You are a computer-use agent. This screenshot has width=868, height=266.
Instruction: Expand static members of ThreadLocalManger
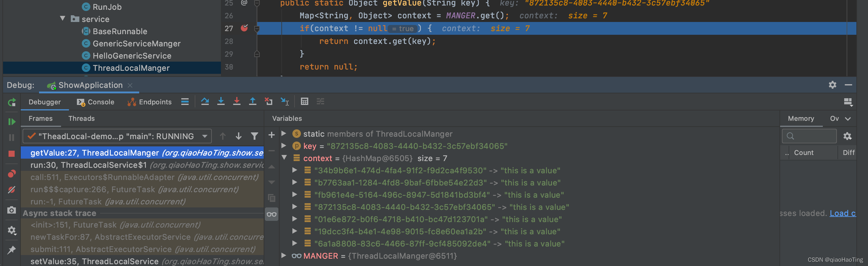[284, 133]
